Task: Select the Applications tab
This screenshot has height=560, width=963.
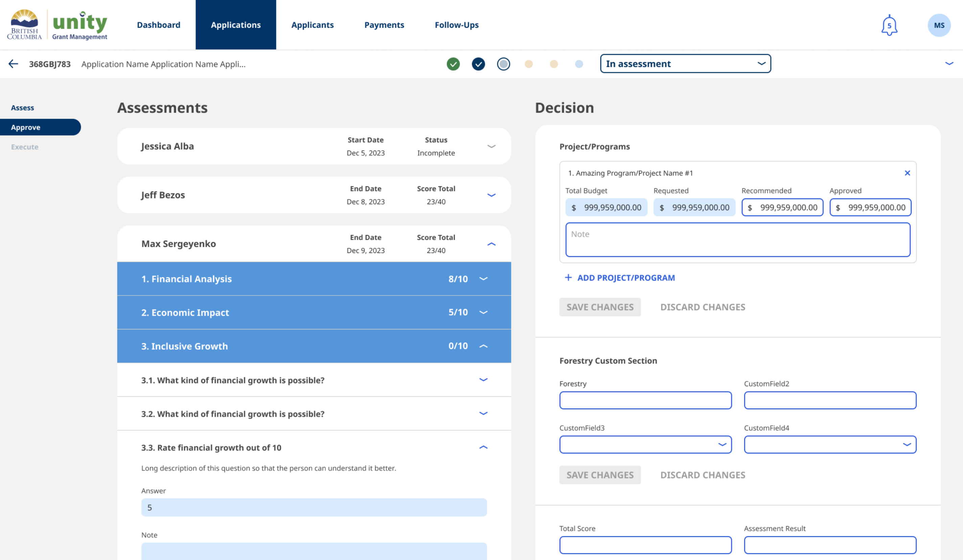Action: point(236,25)
